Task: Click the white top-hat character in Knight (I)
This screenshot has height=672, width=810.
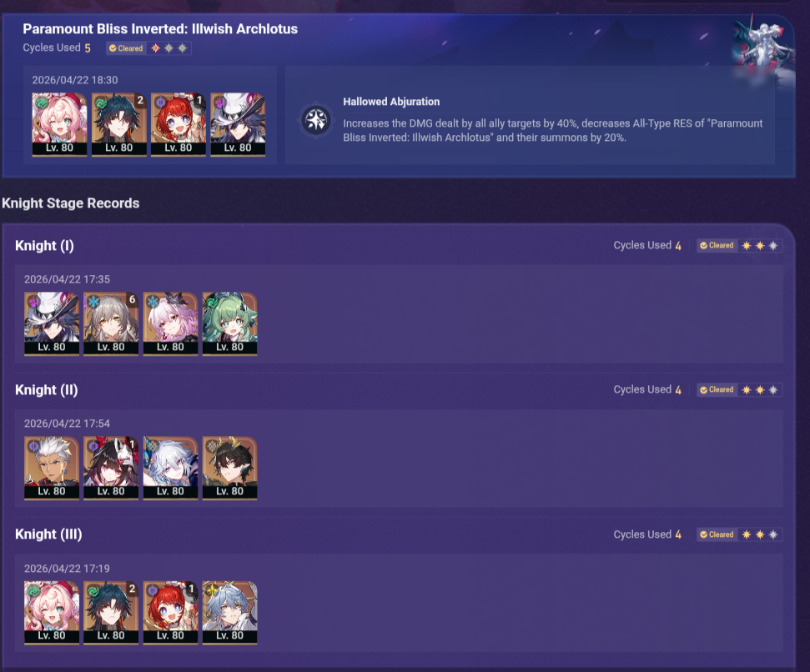Action: click(52, 323)
